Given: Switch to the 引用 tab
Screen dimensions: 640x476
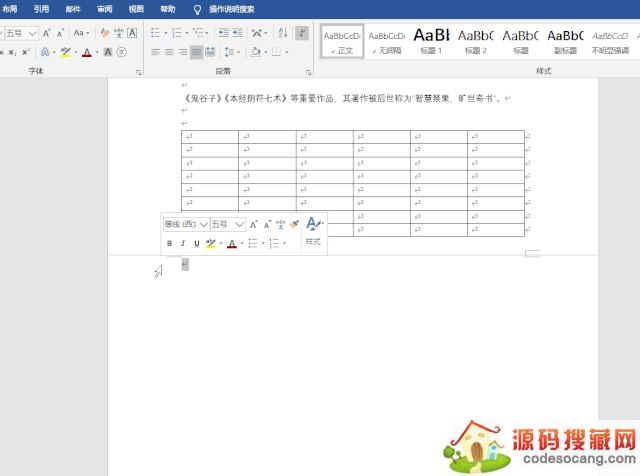Looking at the screenshot, I should click(x=41, y=9).
